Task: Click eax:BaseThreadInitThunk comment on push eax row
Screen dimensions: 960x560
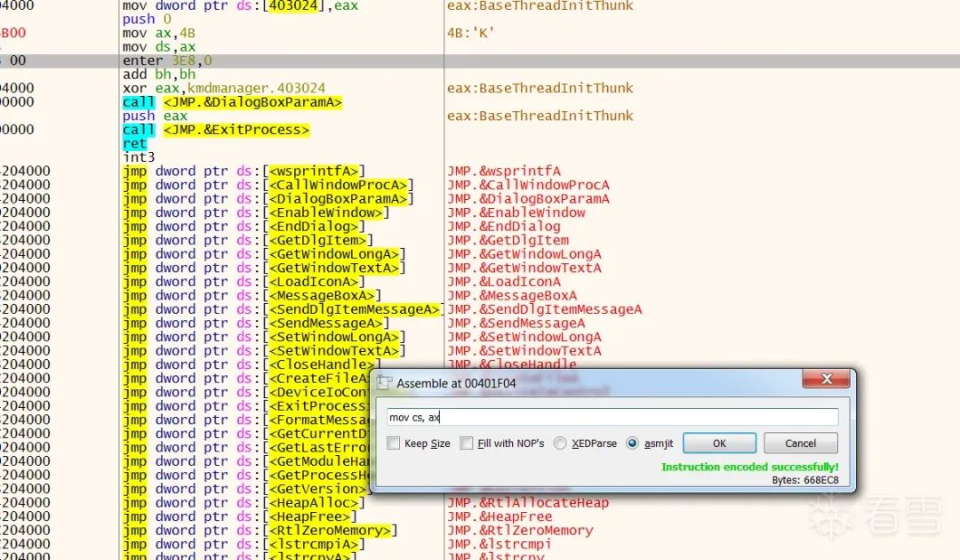Action: [x=540, y=116]
